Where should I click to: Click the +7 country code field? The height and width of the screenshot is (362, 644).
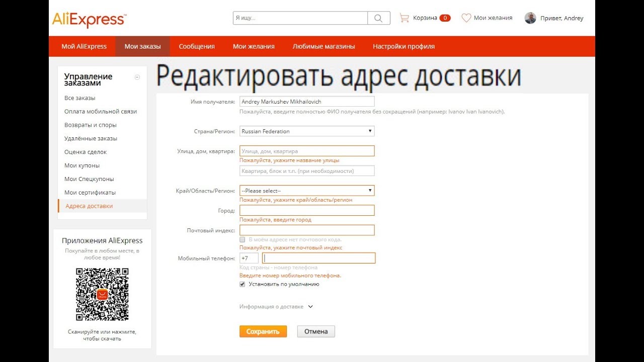pos(249,258)
